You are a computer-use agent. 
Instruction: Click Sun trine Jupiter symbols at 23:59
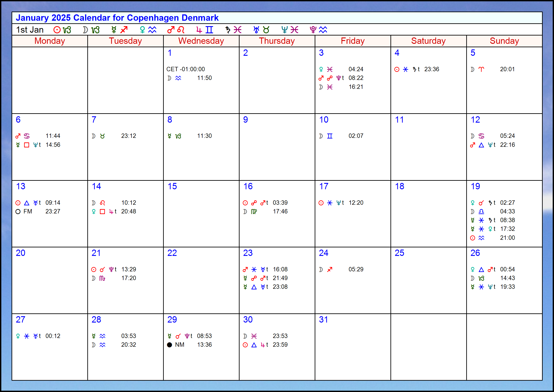coord(256,345)
